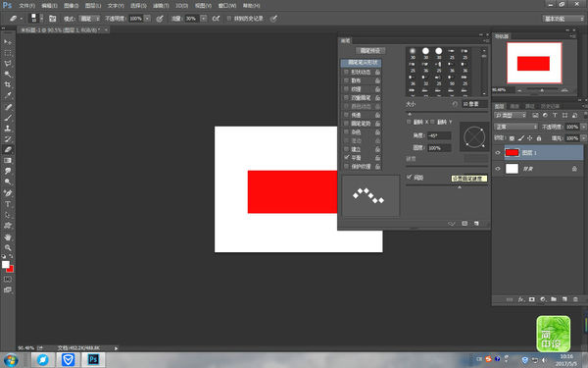Select the History Brush tool
588x368 pixels.
point(8,139)
